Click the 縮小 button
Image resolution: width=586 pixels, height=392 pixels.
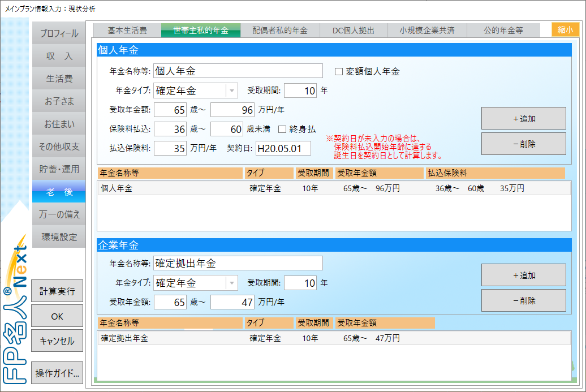point(565,31)
